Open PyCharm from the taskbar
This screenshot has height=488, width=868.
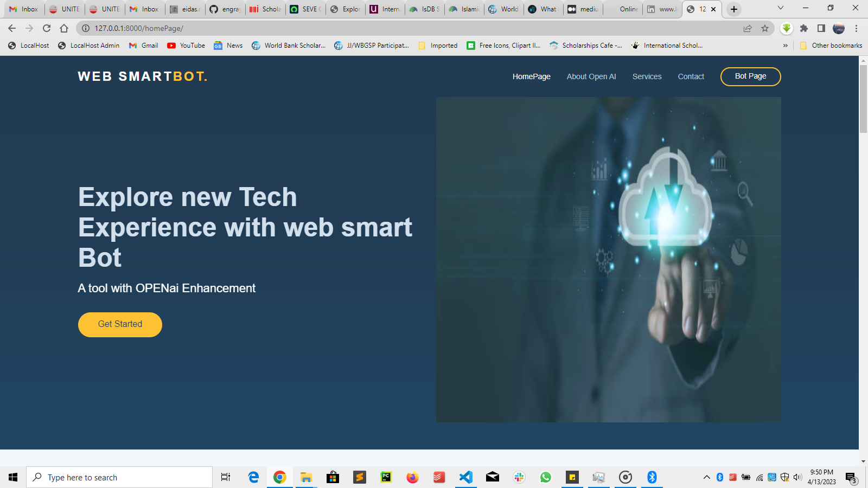[386, 477]
